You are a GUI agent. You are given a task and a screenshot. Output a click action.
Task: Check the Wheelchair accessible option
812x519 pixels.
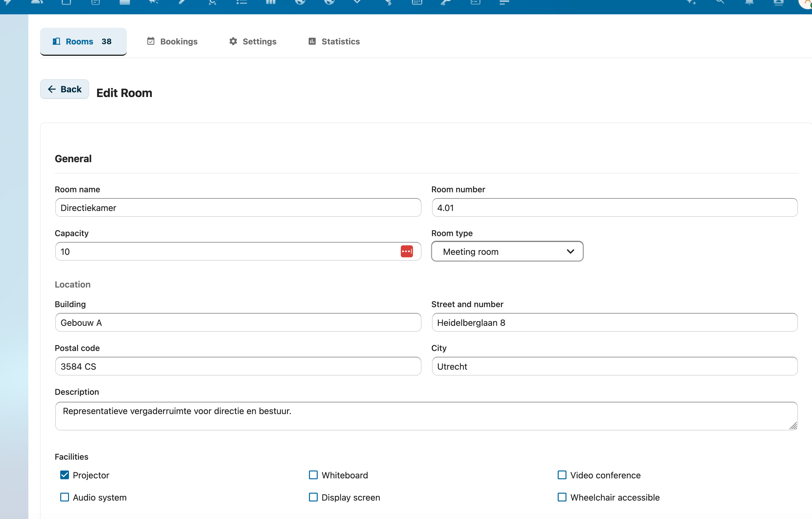coord(562,497)
